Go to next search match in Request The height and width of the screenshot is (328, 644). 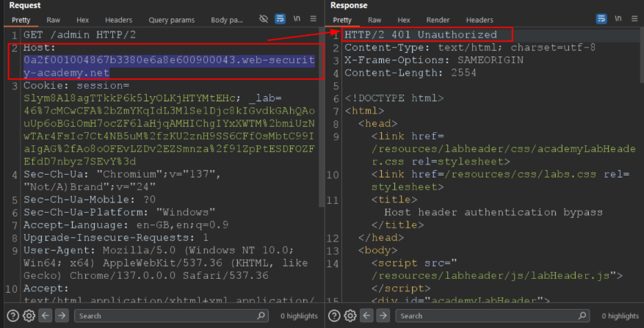tap(62, 316)
